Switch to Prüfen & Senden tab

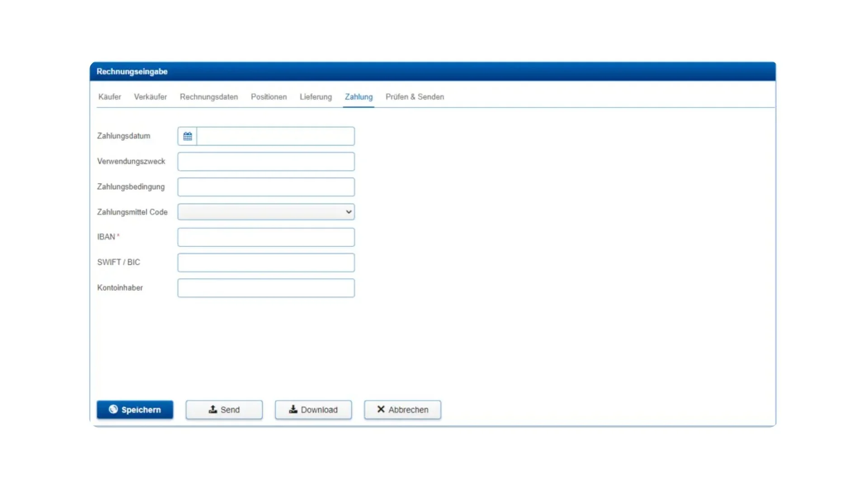click(x=415, y=97)
